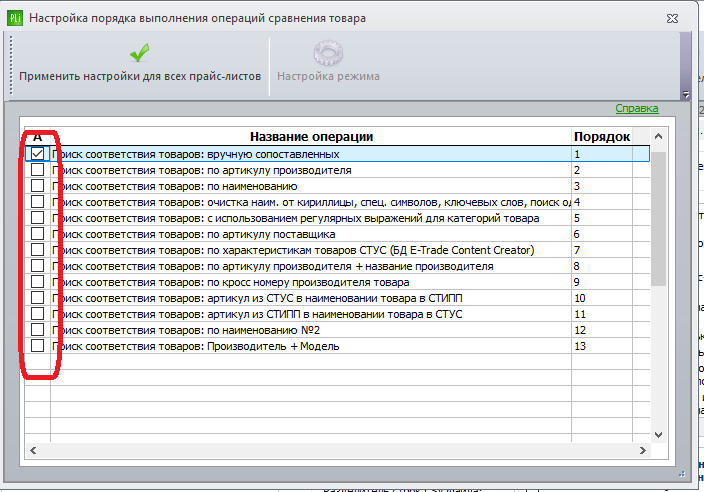Enable the 'по наименованию №2' checkbox

[x=37, y=330]
